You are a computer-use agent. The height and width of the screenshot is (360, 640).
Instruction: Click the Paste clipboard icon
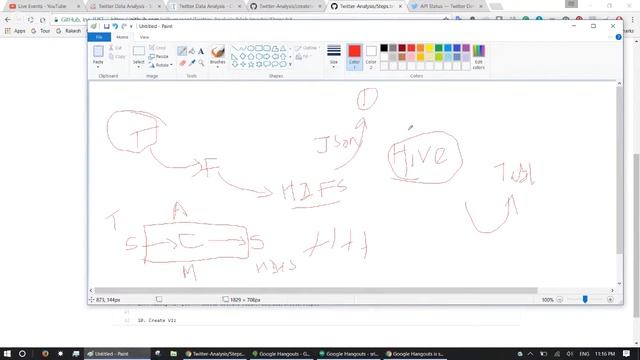98,51
